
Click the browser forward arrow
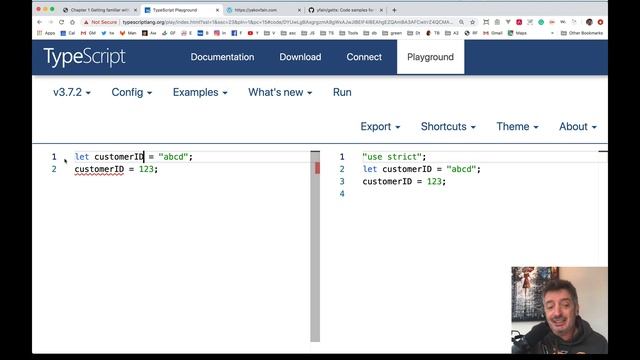[50, 22]
